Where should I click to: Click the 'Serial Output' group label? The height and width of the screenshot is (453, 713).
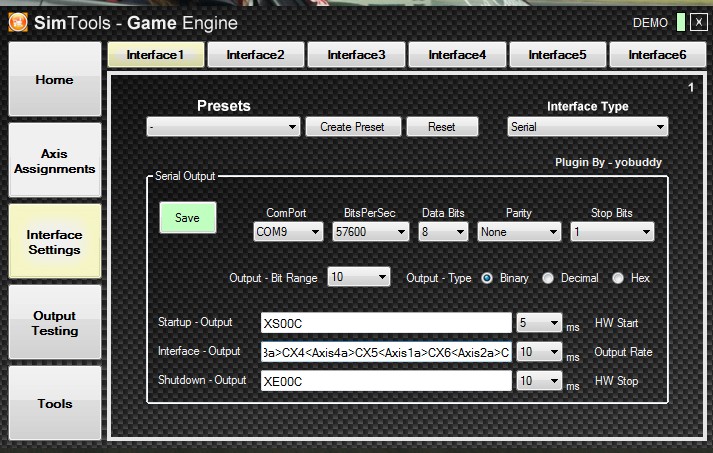click(x=185, y=176)
